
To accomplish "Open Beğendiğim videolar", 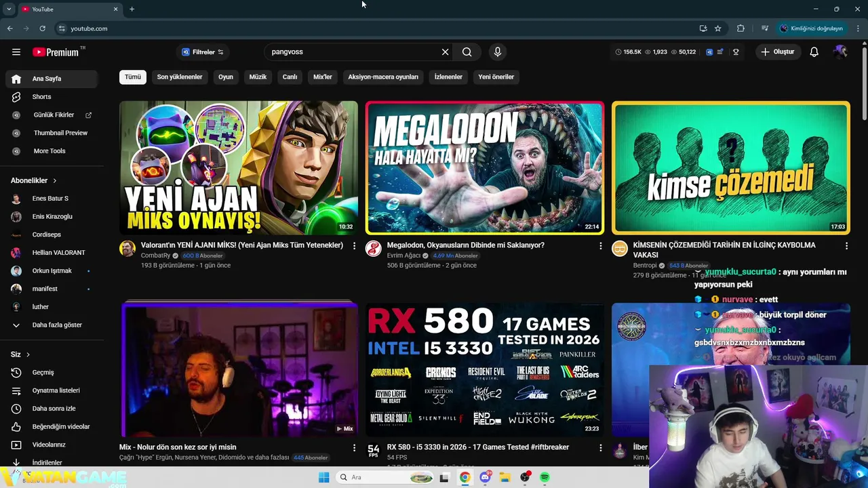I will pyautogui.click(x=53, y=427).
